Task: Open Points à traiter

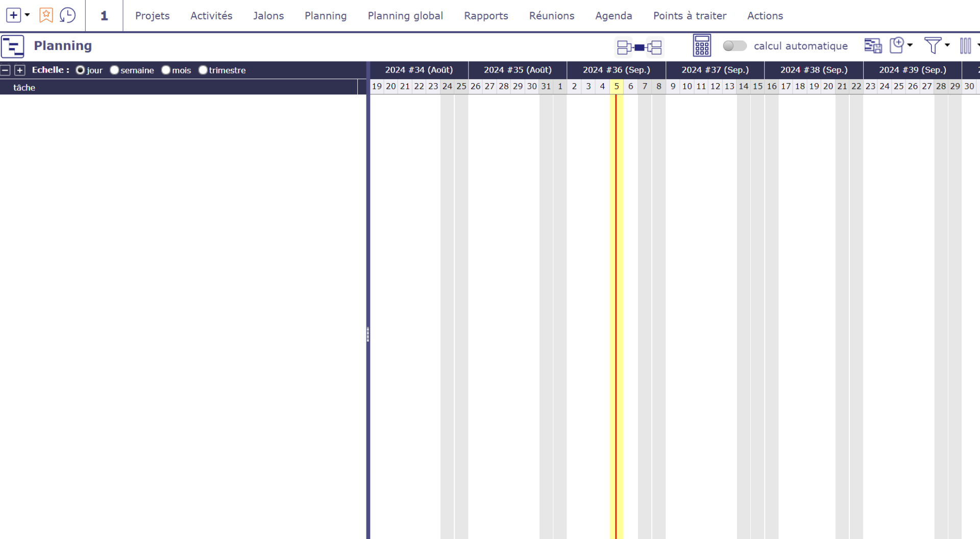Action: (x=690, y=16)
